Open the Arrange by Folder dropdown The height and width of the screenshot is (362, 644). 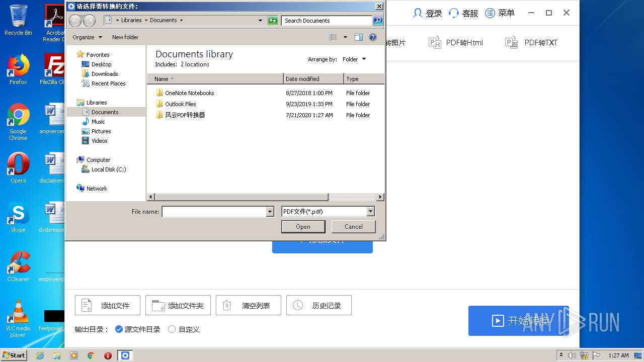pos(354,59)
